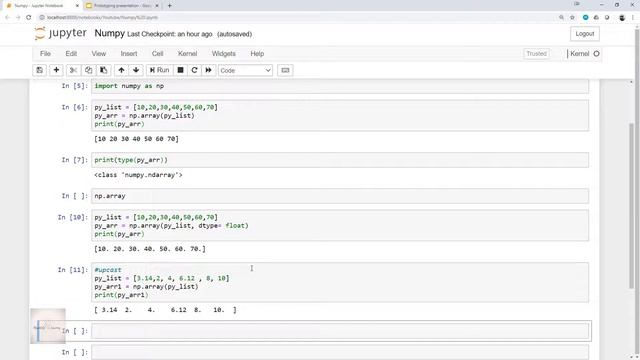Go back in browser history
The image size is (640, 360).
click(x=7, y=18)
